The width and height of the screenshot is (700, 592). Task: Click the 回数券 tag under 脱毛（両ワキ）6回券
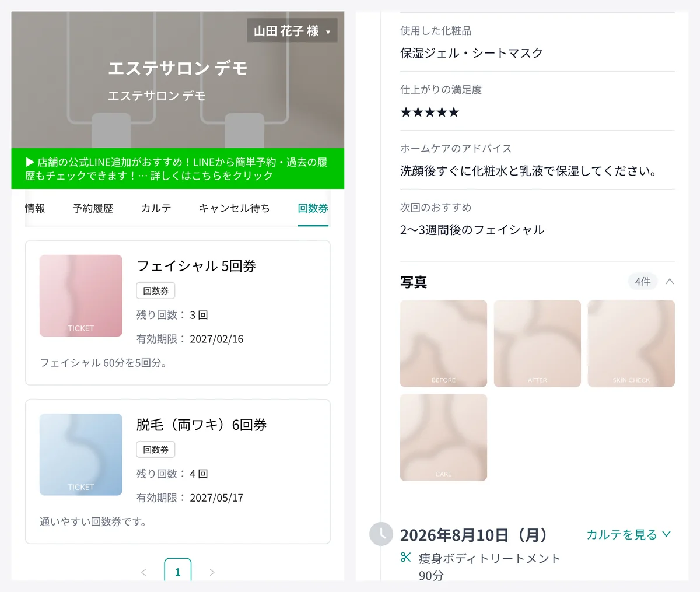[156, 449]
